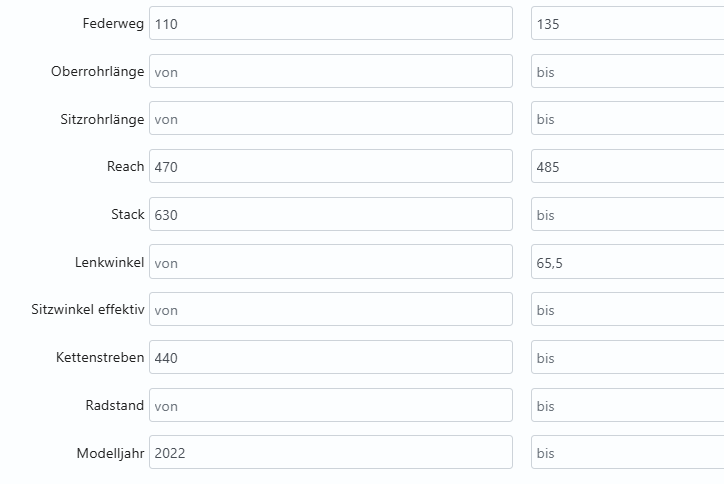Click the Reach maximum field with 485
724x484 pixels.
click(x=627, y=167)
